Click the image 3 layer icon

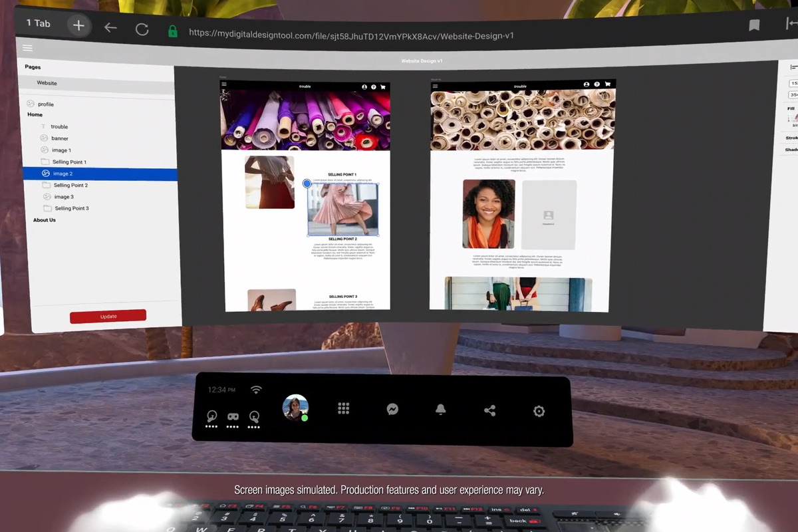[x=48, y=197]
